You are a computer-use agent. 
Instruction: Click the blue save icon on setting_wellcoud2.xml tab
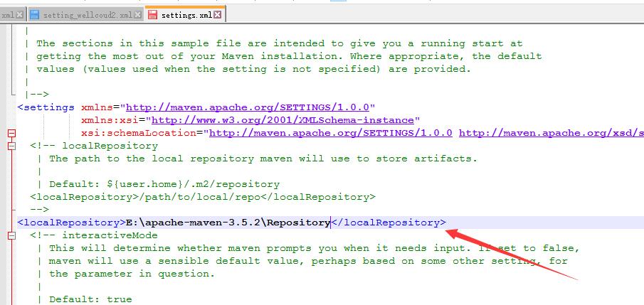pos(35,15)
